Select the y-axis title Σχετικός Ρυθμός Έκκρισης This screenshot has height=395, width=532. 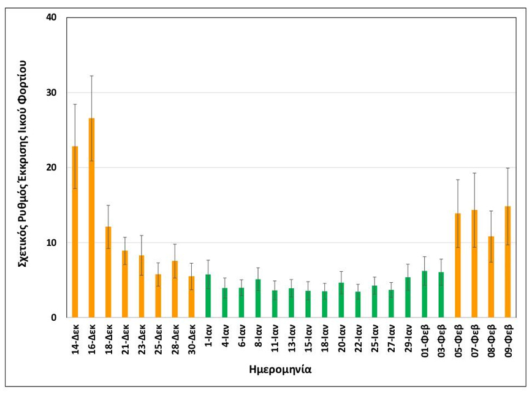pyautogui.click(x=23, y=167)
